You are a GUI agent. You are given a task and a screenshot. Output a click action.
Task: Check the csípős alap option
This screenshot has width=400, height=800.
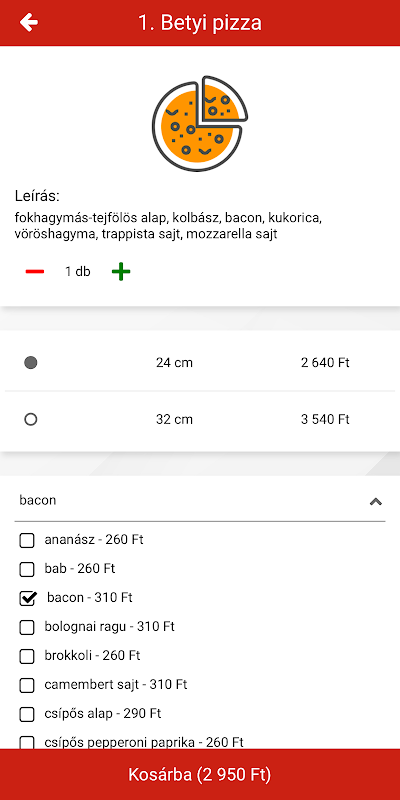click(27, 715)
